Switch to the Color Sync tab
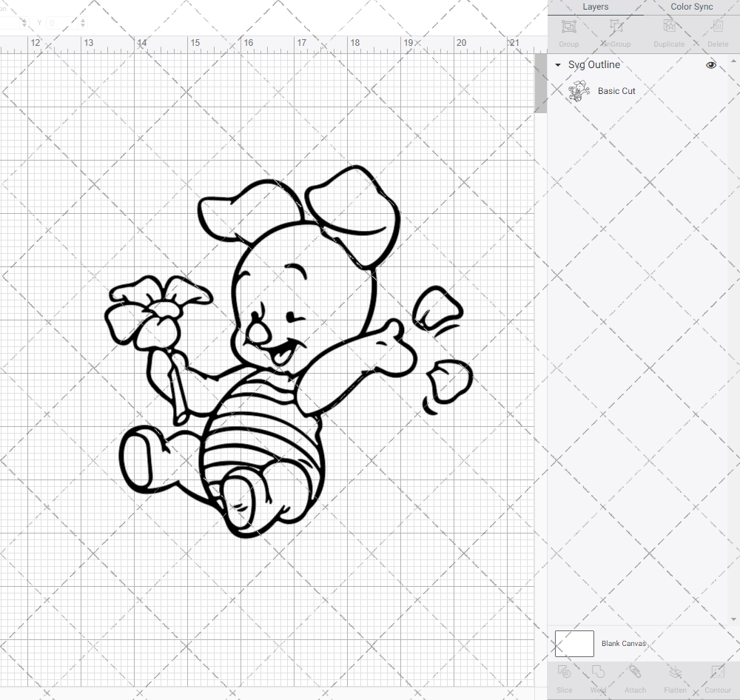Viewport: 740px width, 700px height. 691,7
